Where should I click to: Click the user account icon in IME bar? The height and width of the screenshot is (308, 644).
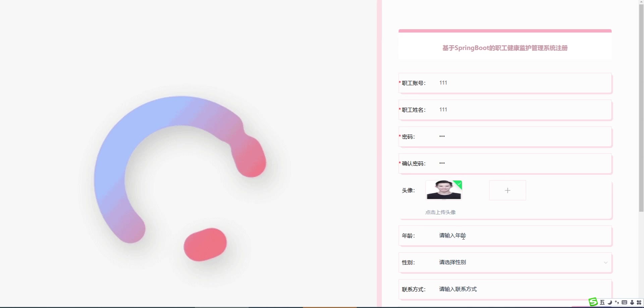632,302
